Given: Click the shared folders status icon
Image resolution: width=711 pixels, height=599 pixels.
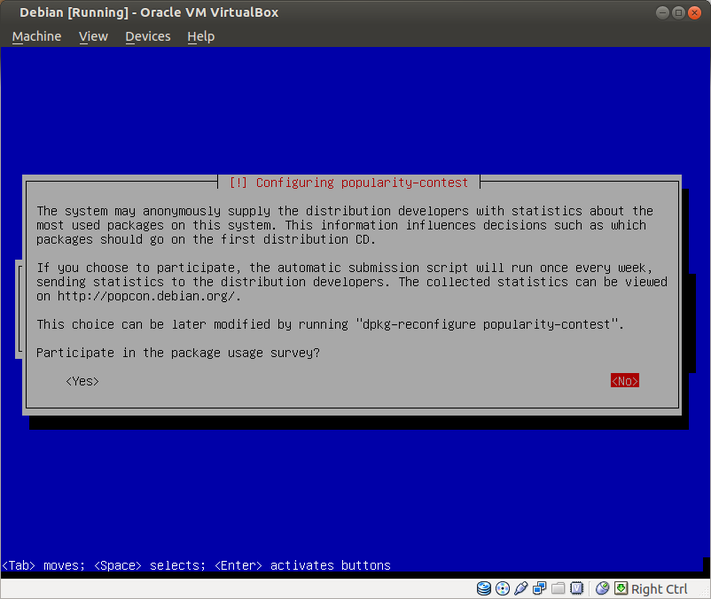Looking at the screenshot, I should [558, 589].
